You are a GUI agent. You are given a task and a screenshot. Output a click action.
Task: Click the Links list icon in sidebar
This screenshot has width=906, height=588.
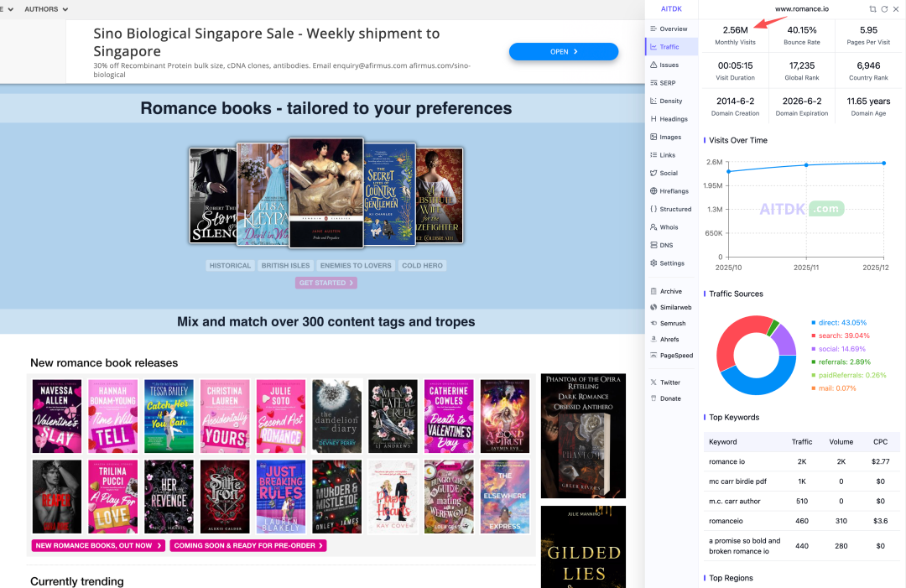coord(653,155)
